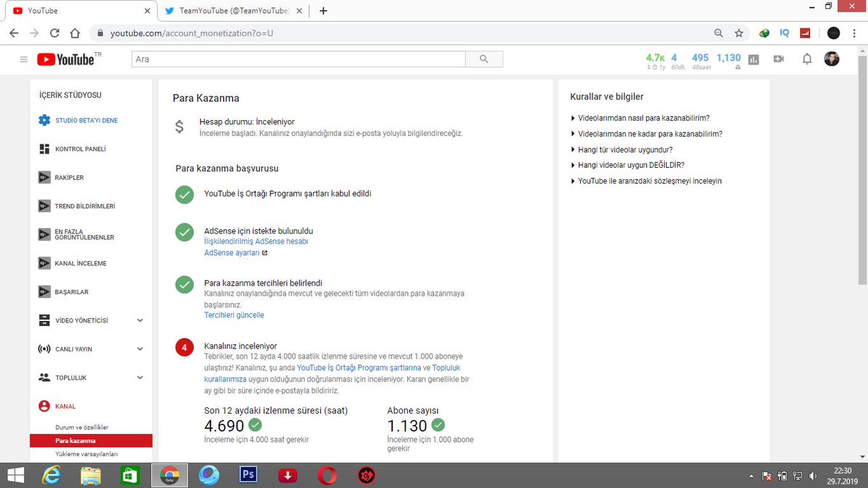Open the zoom magnifier in address bar
The width and height of the screenshot is (868, 488).
pyautogui.click(x=718, y=33)
